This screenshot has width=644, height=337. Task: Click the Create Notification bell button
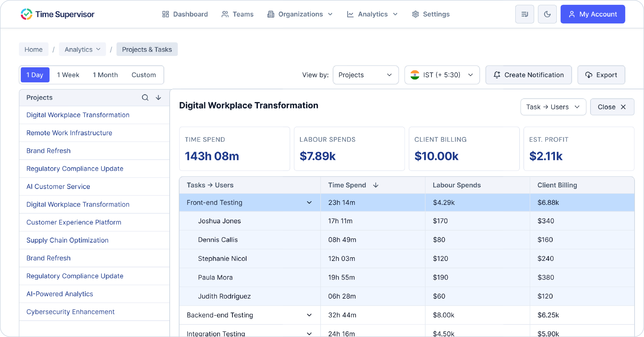[x=528, y=75]
